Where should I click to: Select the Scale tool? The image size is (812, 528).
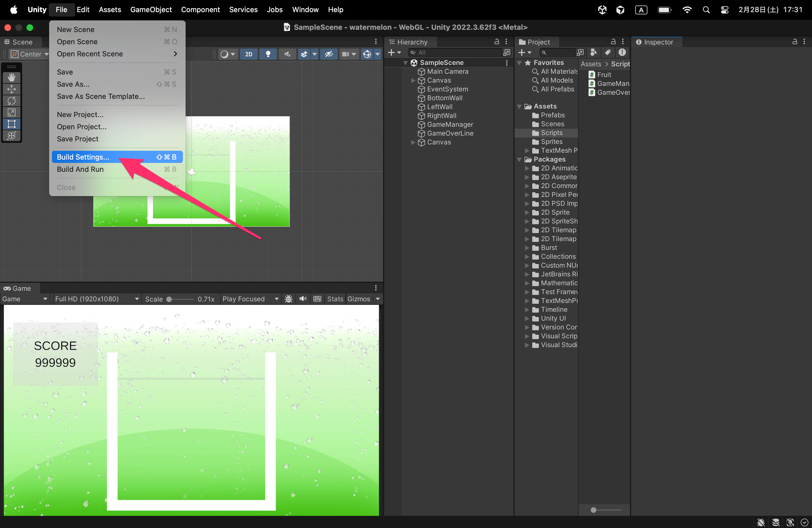(x=12, y=112)
